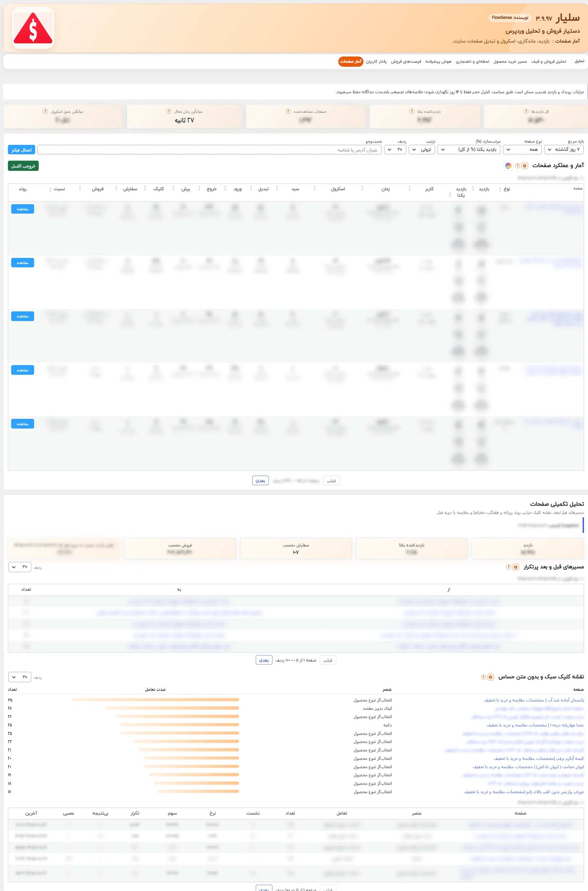Click help icon beside نقشه کلیک سبک heading
This screenshot has height=891, width=588.
pyautogui.click(x=483, y=677)
